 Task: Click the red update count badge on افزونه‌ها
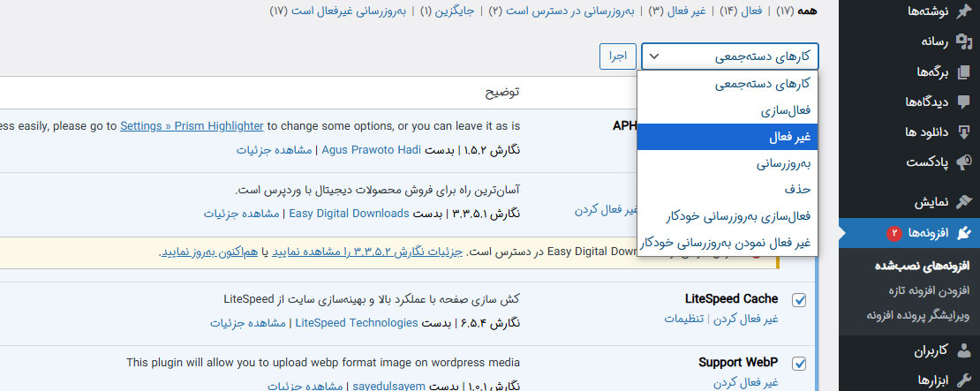894,233
